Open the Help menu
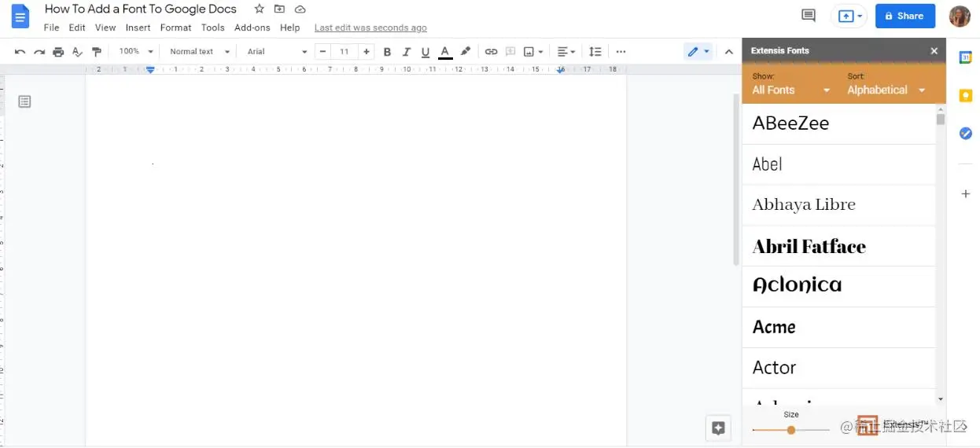This screenshot has width=980, height=448. click(290, 28)
